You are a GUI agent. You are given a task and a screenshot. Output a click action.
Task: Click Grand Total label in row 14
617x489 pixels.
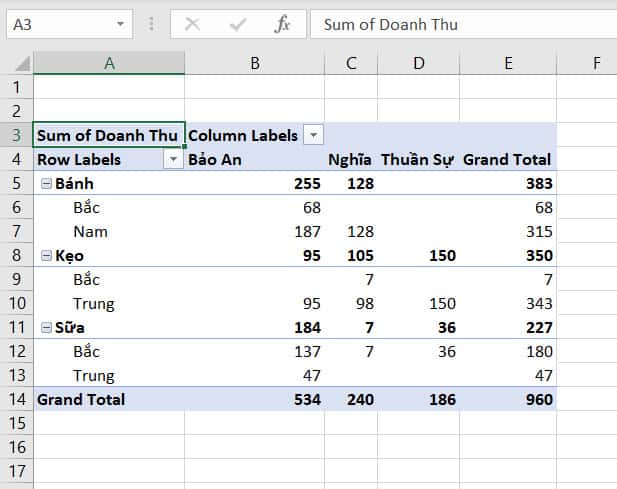pos(81,399)
